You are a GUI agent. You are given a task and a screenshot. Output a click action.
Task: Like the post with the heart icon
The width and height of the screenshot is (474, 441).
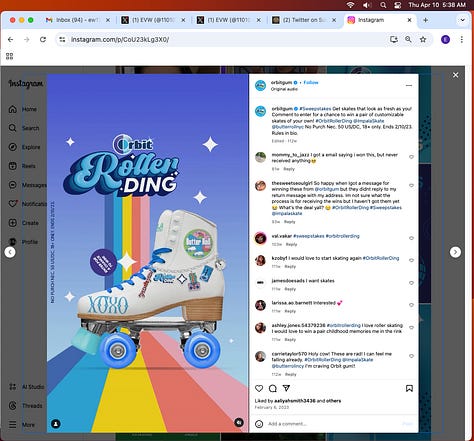[x=259, y=388]
